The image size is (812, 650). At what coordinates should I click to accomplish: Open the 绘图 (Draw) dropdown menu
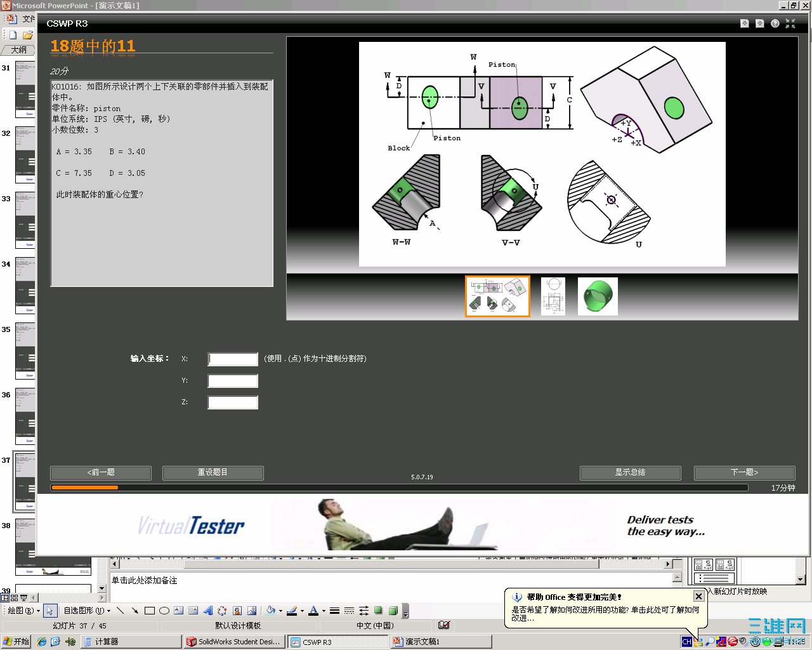pyautogui.click(x=23, y=611)
